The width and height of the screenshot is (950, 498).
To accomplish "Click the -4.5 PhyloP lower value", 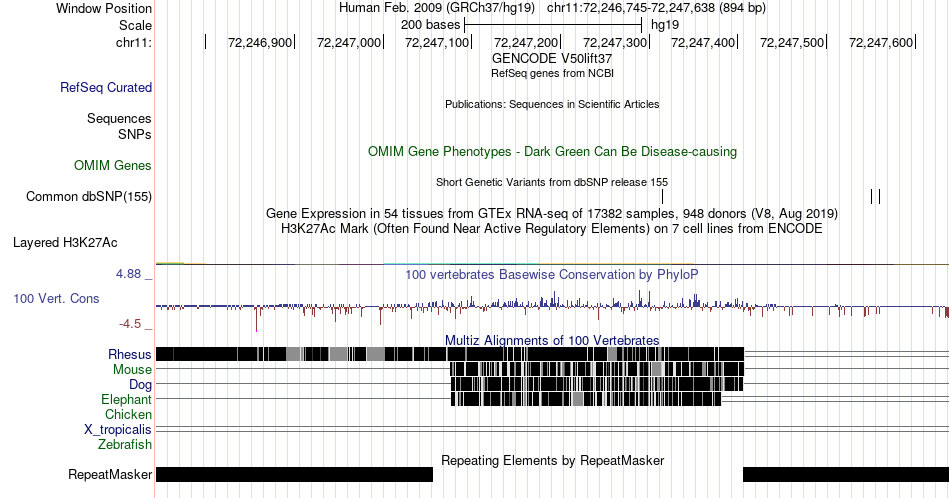I will point(130,324).
